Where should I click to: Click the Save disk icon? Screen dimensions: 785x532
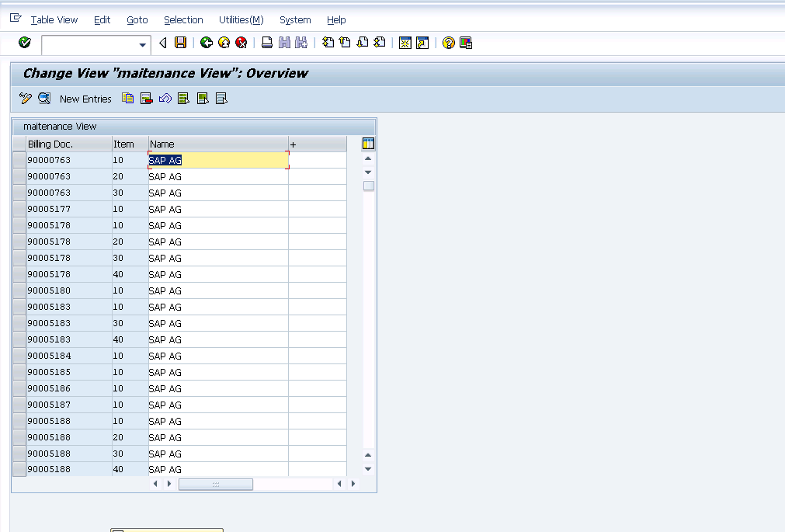point(180,43)
